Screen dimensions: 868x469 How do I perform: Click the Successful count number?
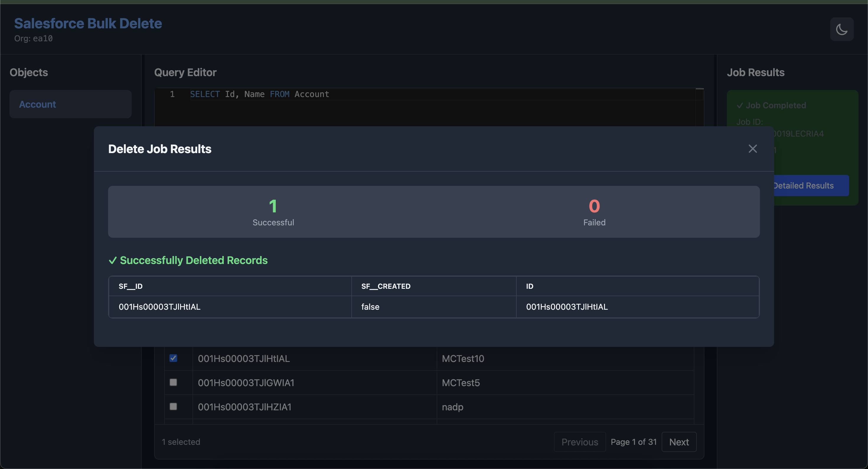(x=273, y=206)
